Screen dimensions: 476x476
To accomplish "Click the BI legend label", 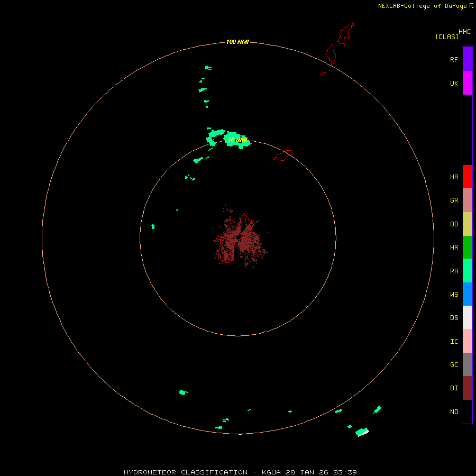I will 454,388.
